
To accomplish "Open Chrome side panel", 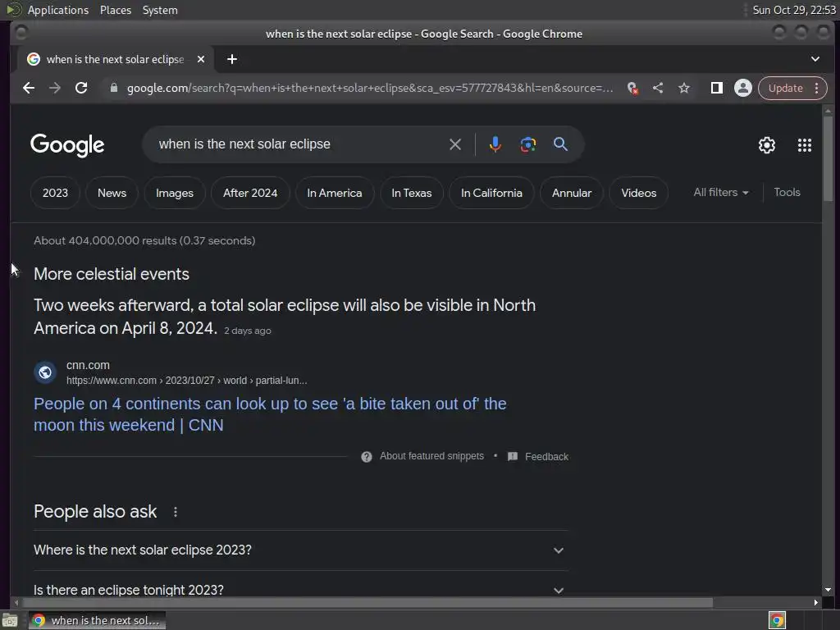I will click(x=717, y=88).
